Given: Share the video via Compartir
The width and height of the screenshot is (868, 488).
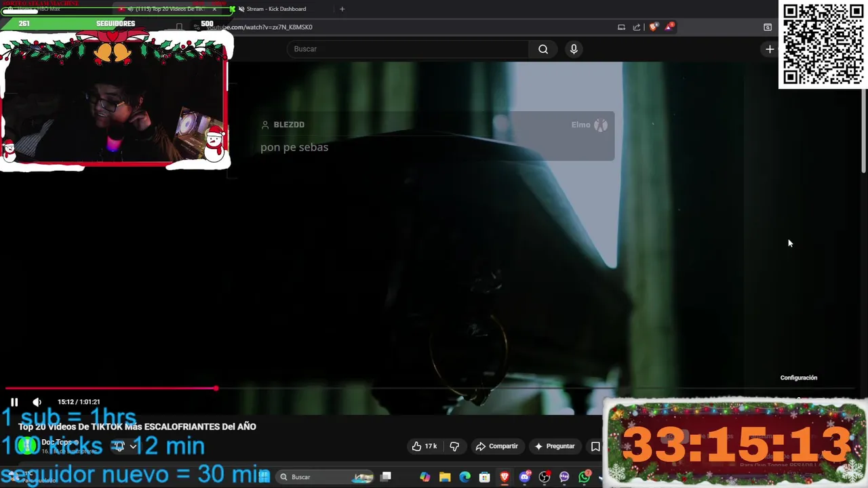Looking at the screenshot, I should [497, 446].
